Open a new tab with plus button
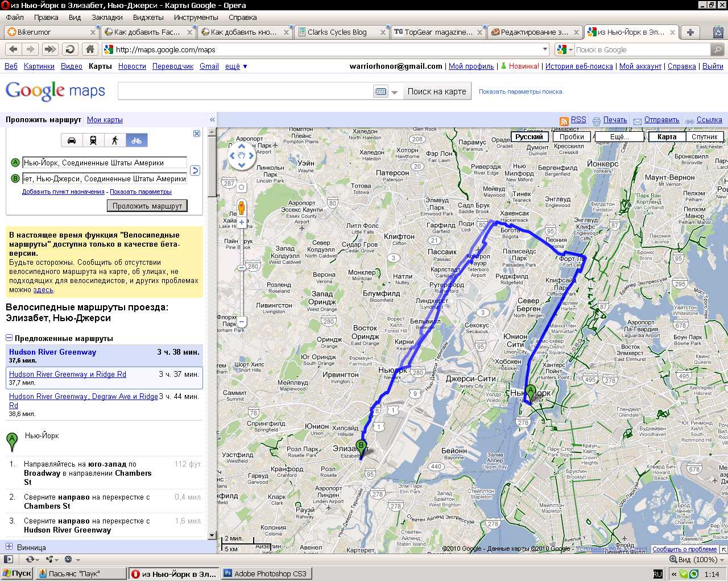Image resolution: width=728 pixels, height=582 pixels. [690, 32]
